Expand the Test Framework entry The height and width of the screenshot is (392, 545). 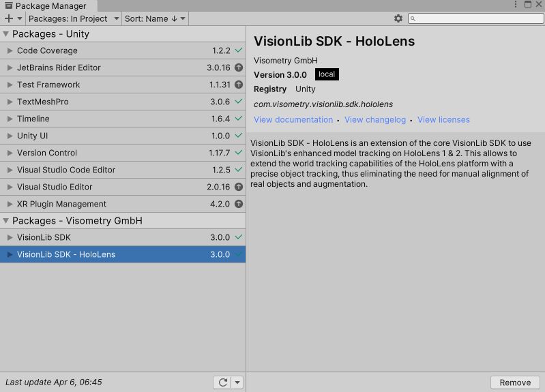10,85
